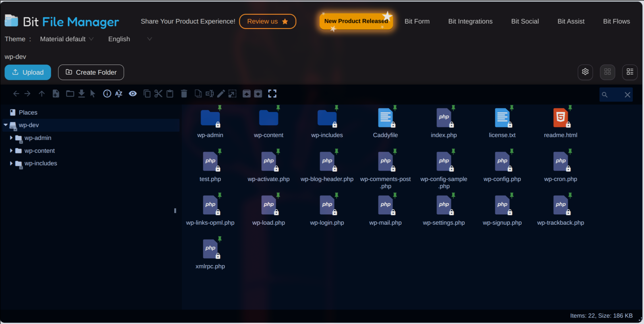Switch to grid view layout

pos(607,72)
